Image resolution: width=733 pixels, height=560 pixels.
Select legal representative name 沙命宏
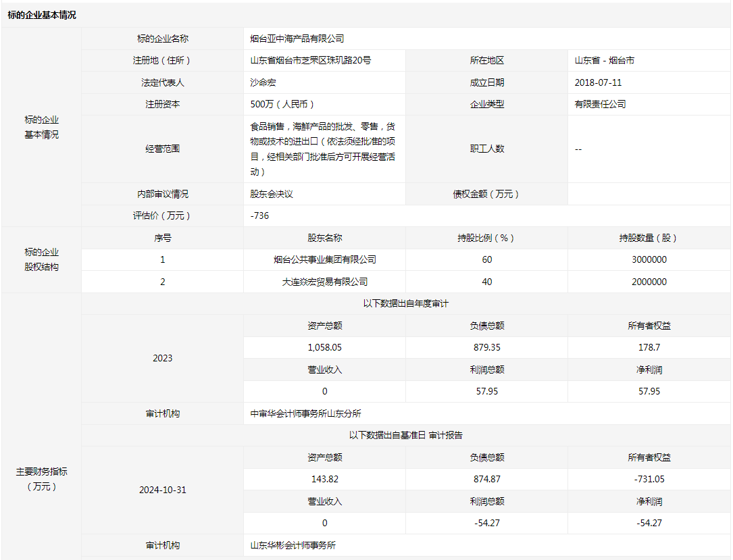coord(263,82)
